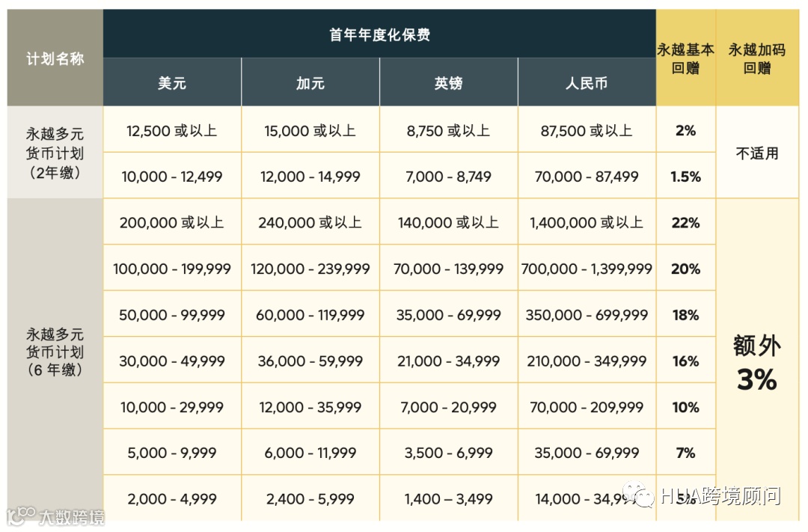Select the 2% rebate value
Viewport: 808px width, 532px height.
click(686, 130)
